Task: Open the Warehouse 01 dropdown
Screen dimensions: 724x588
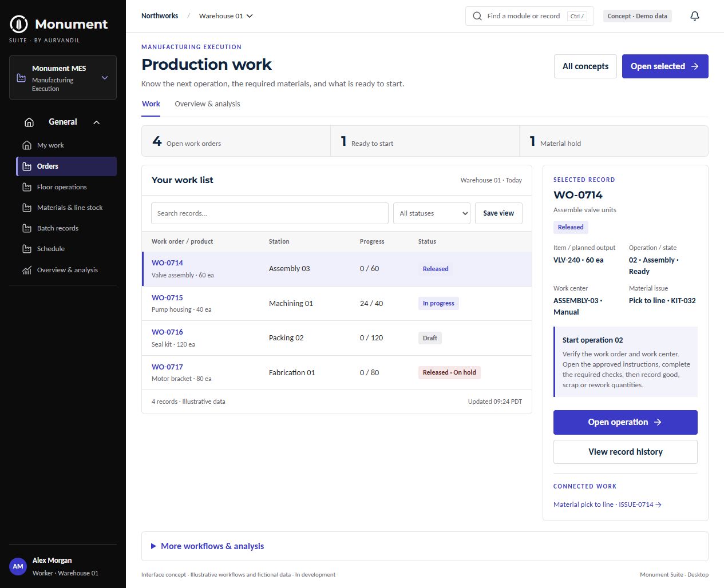Action: tap(225, 16)
